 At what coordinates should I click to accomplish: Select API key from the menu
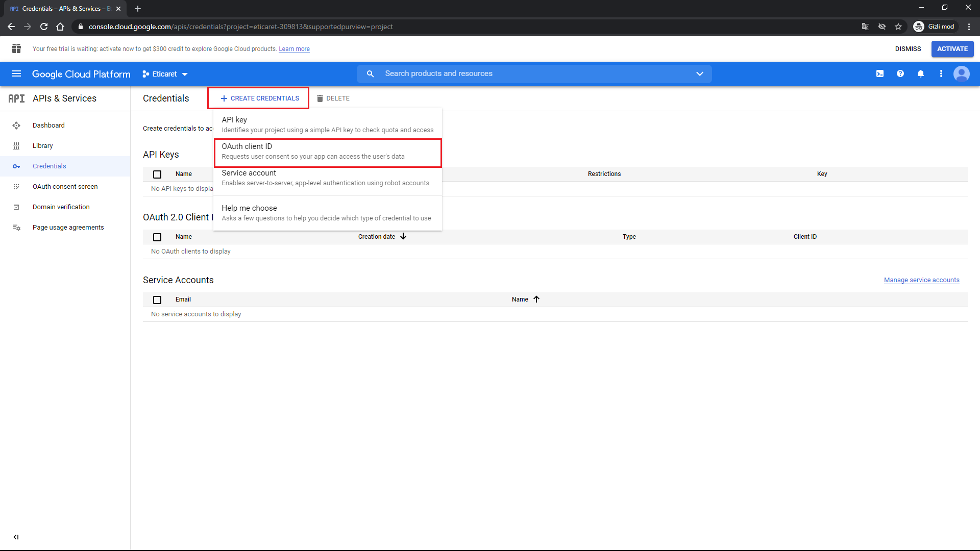pos(328,124)
